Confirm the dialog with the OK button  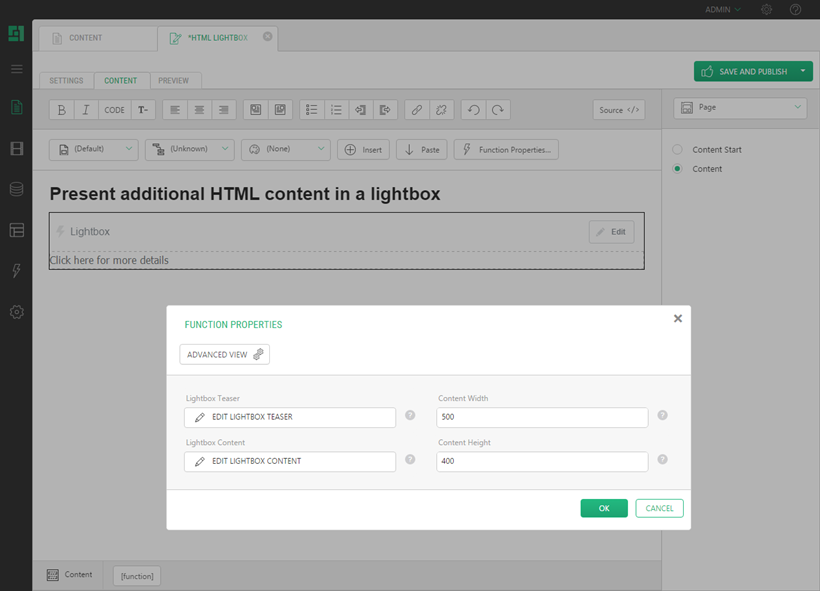pos(604,508)
